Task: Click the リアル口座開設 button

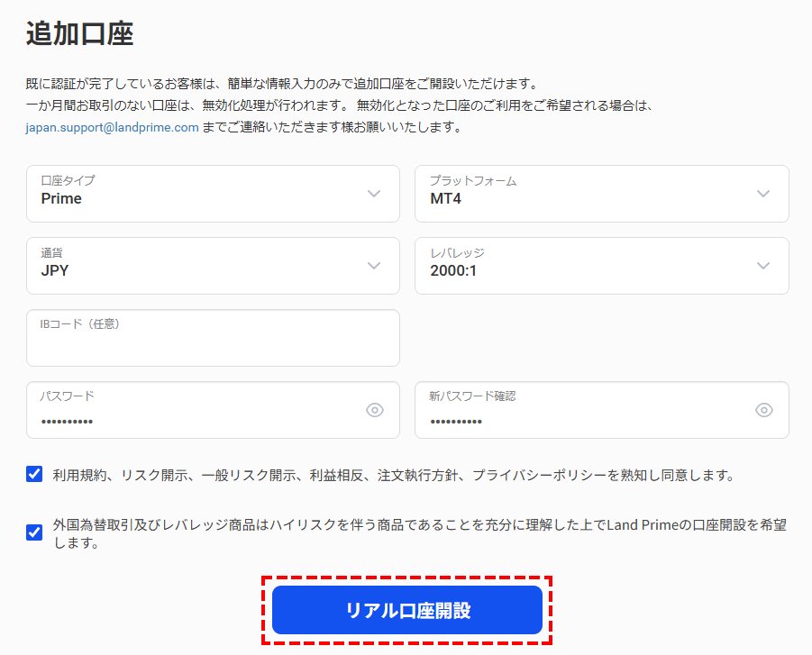Action: 407,610
